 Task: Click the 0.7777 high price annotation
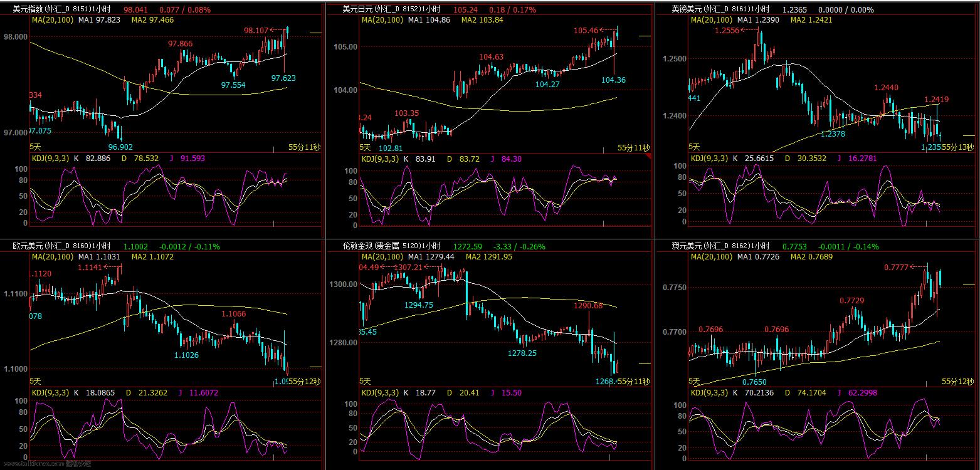pos(897,268)
